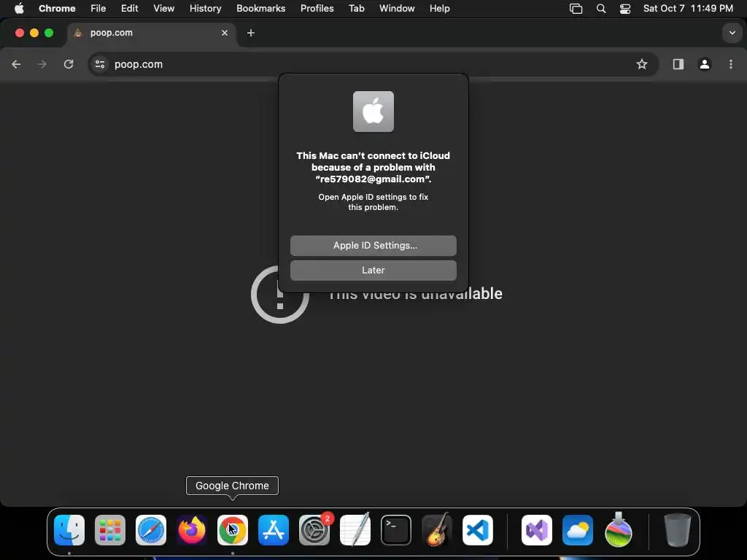Open the File menu
This screenshot has height=560, width=747.
click(x=98, y=9)
